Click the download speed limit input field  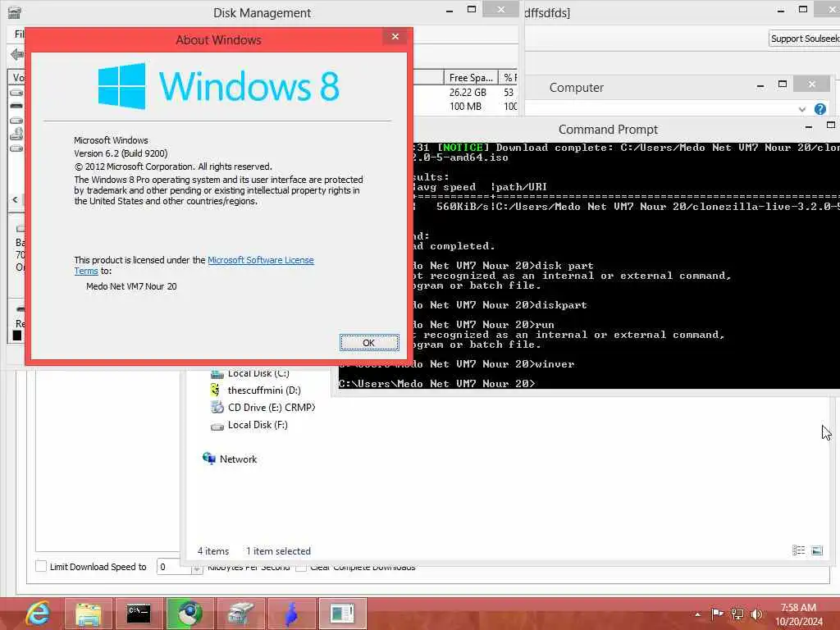tap(174, 567)
